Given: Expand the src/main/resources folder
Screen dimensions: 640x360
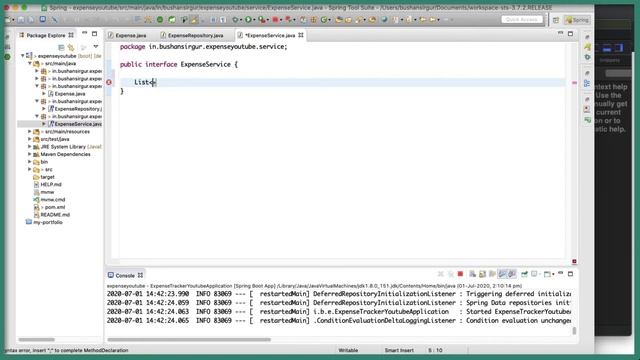Looking at the screenshot, I should (x=30, y=131).
